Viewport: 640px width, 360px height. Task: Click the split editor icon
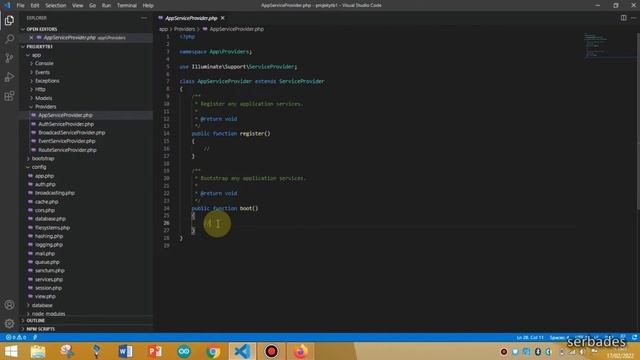point(623,18)
